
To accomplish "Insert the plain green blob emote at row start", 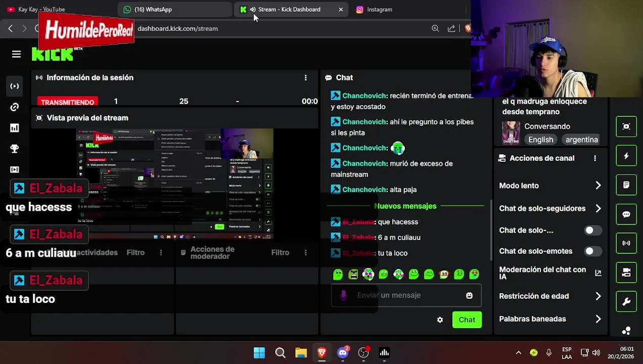I will tap(338, 274).
